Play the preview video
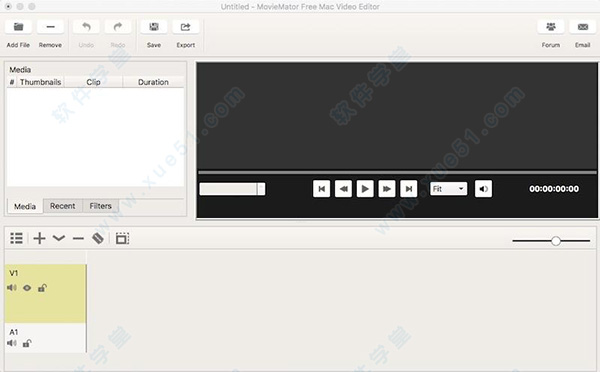The width and height of the screenshot is (600, 372). coord(365,189)
